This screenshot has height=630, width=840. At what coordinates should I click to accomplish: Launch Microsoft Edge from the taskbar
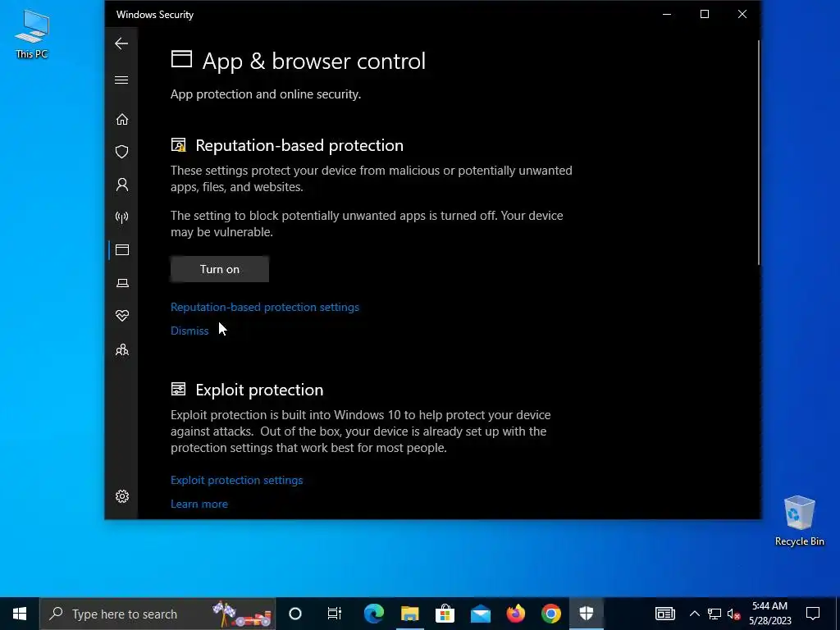(x=374, y=614)
